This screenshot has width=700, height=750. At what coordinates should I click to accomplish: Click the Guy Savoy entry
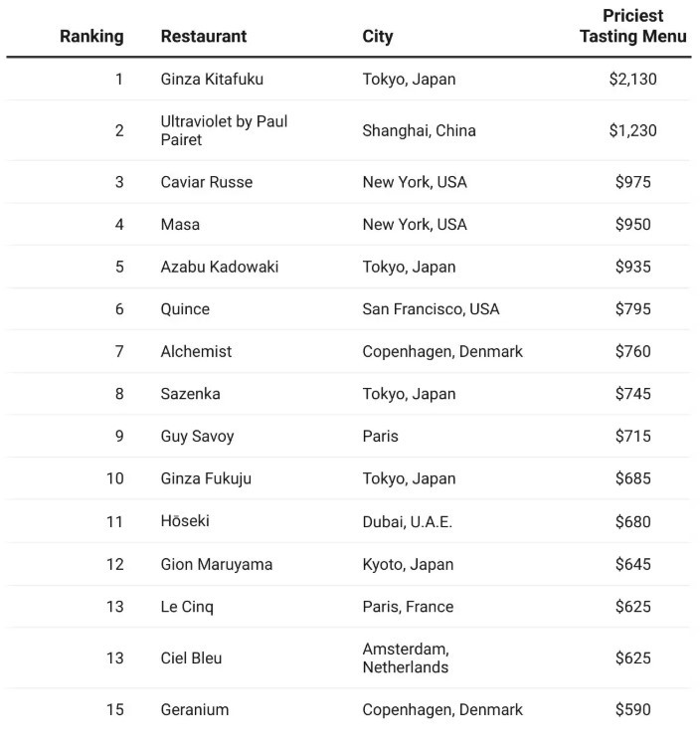[197, 437]
